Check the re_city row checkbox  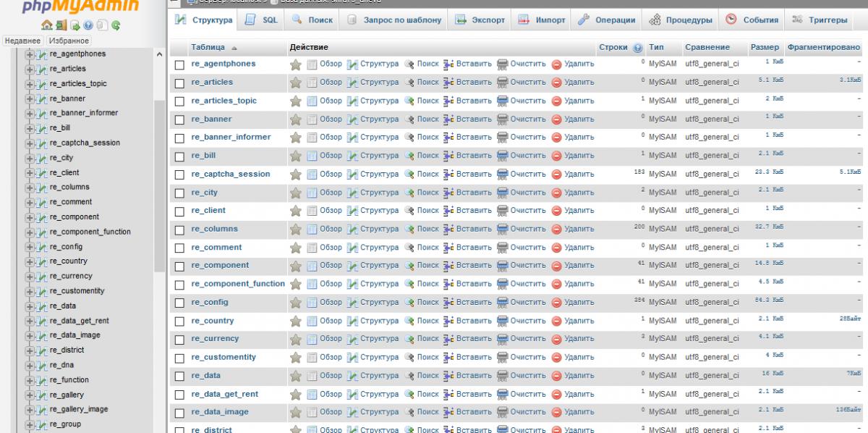180,193
